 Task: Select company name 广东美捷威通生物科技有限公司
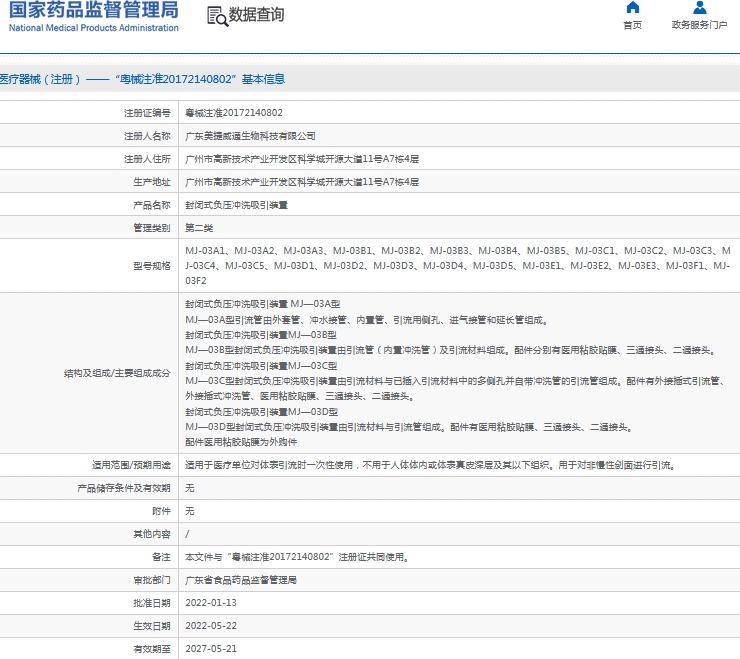click(x=250, y=136)
